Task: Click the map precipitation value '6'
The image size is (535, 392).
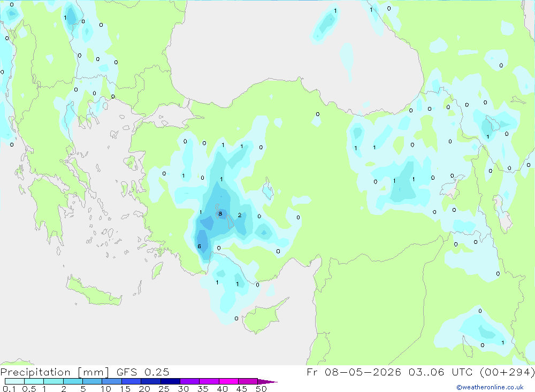Action: 199,247
